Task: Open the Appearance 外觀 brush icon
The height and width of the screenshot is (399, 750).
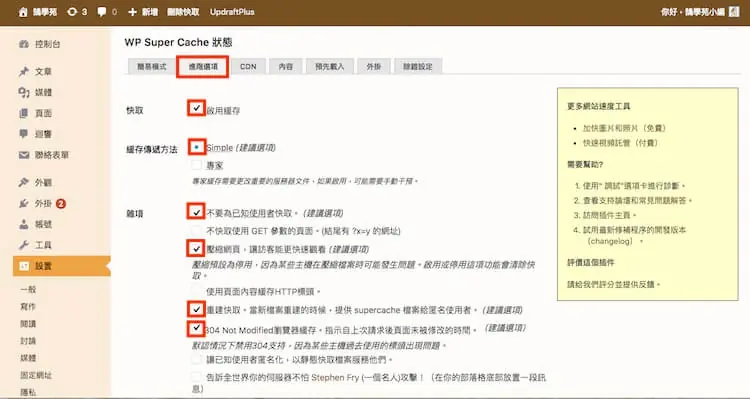Action: pos(24,182)
